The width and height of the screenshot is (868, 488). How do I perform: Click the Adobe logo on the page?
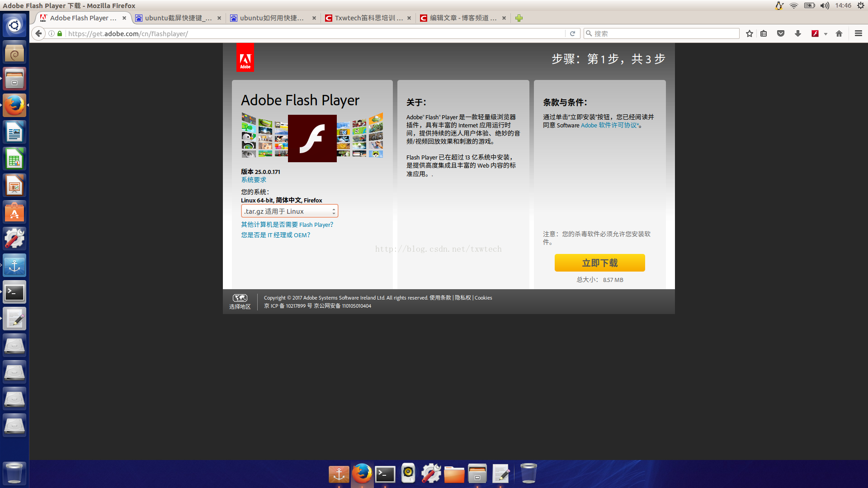pos(245,57)
